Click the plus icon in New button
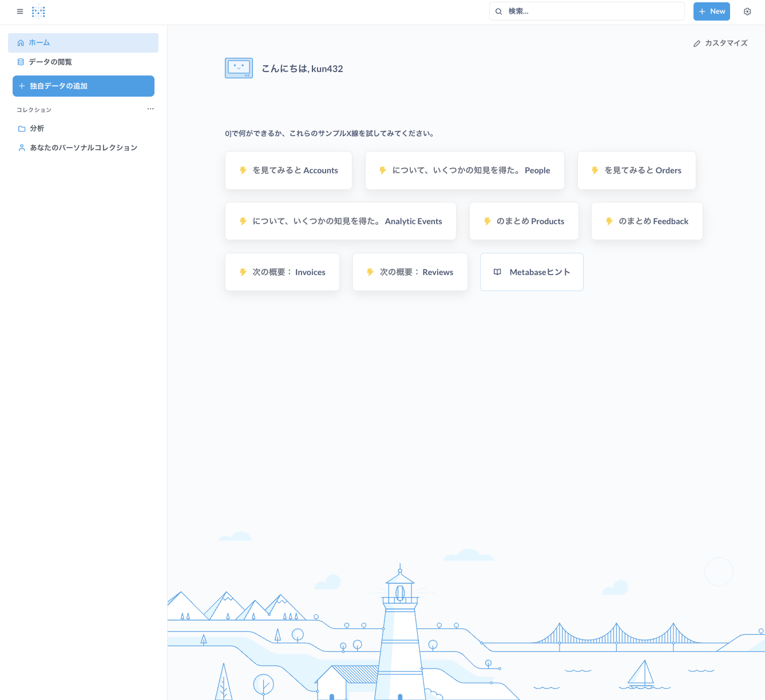Viewport: 765px width, 700px height. point(702,11)
